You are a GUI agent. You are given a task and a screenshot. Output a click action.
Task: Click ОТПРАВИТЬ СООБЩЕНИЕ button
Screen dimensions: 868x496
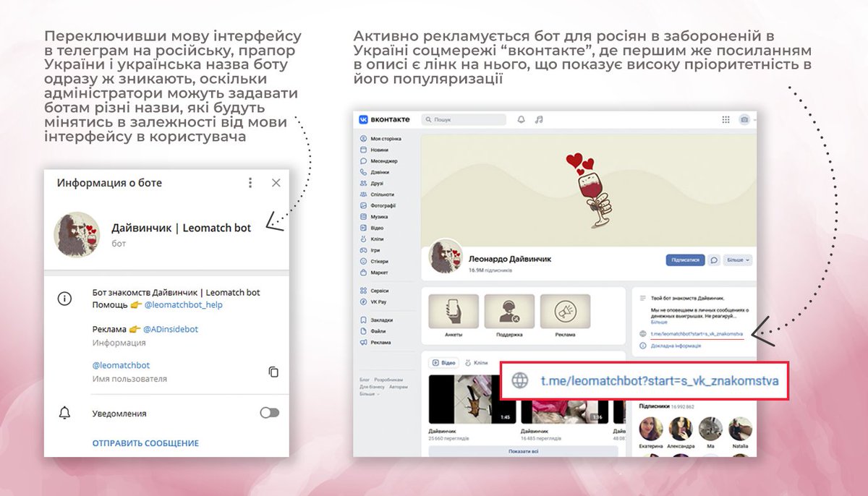[145, 443]
